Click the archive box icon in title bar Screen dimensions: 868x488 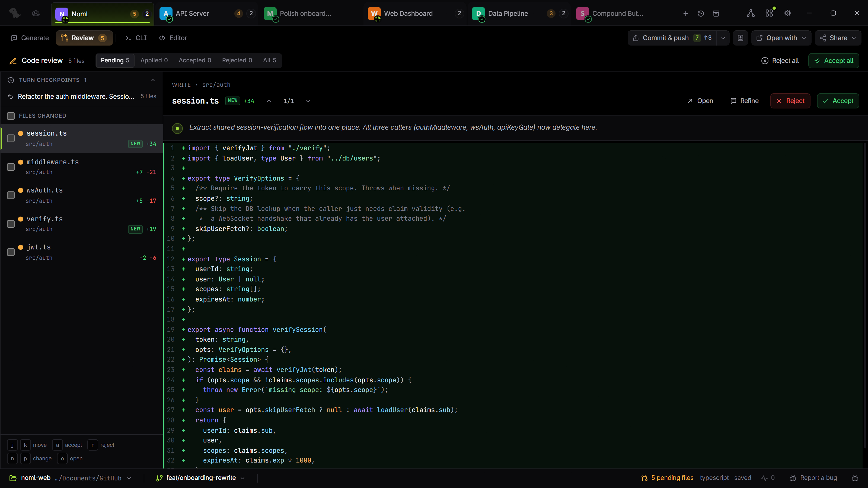(716, 14)
